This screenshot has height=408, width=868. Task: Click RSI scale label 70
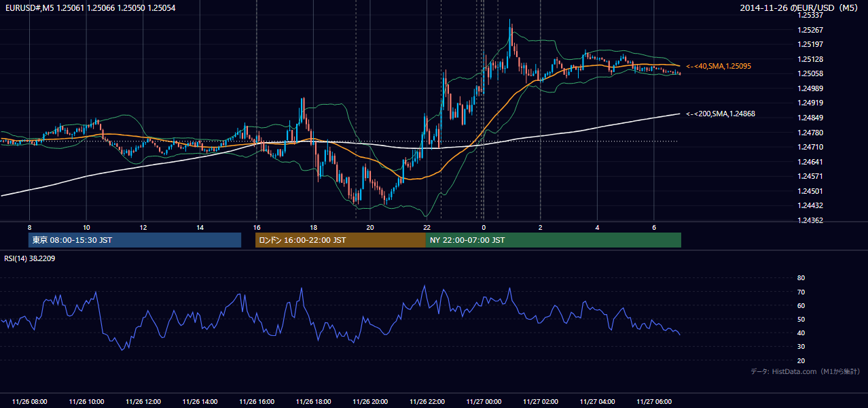click(x=801, y=292)
